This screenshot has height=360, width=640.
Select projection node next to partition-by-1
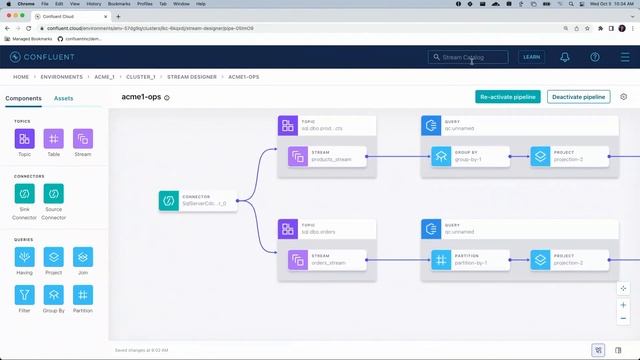pos(569,260)
